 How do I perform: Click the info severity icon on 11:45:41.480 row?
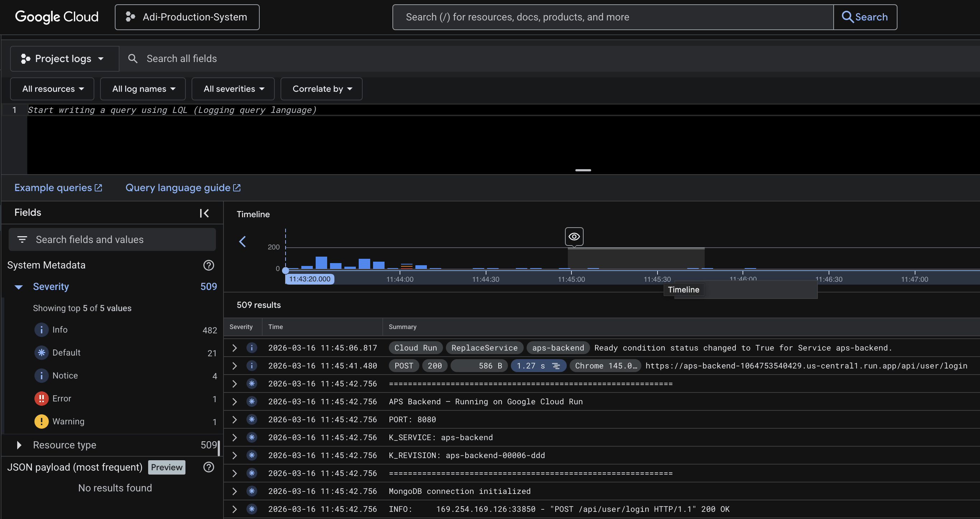[251, 366]
